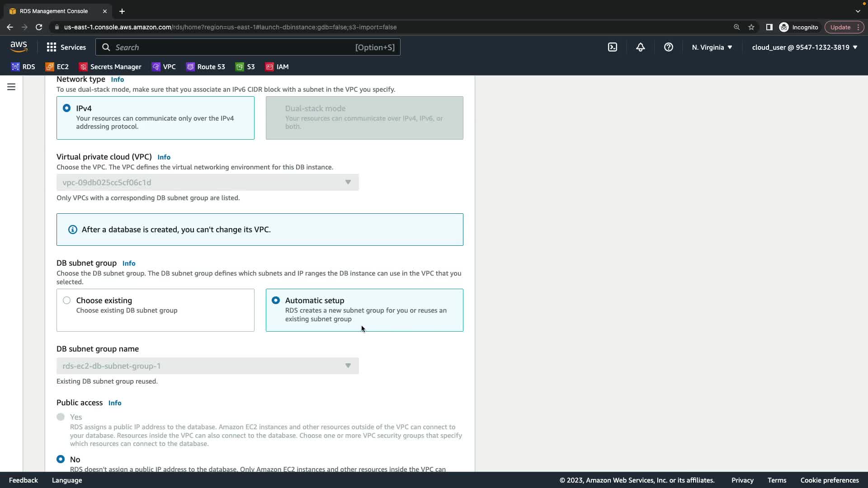
Task: Open the AWS CloudShell icon
Action: (612, 47)
